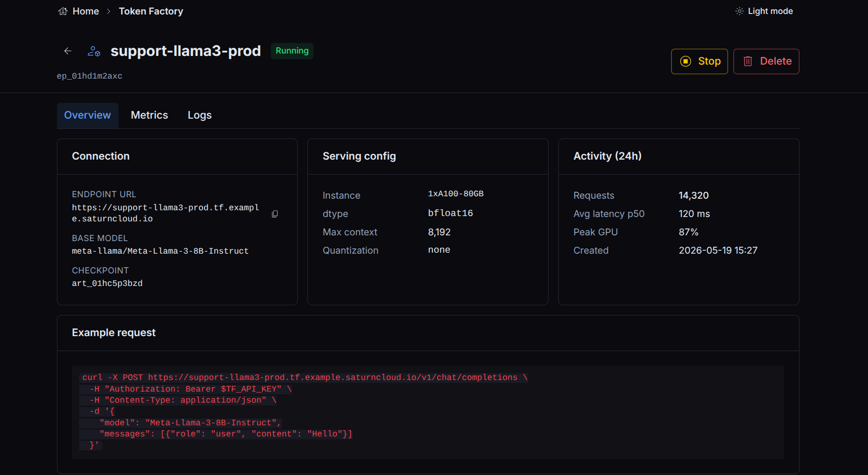
Task: Click Requests value 14,320
Action: [x=693, y=195]
